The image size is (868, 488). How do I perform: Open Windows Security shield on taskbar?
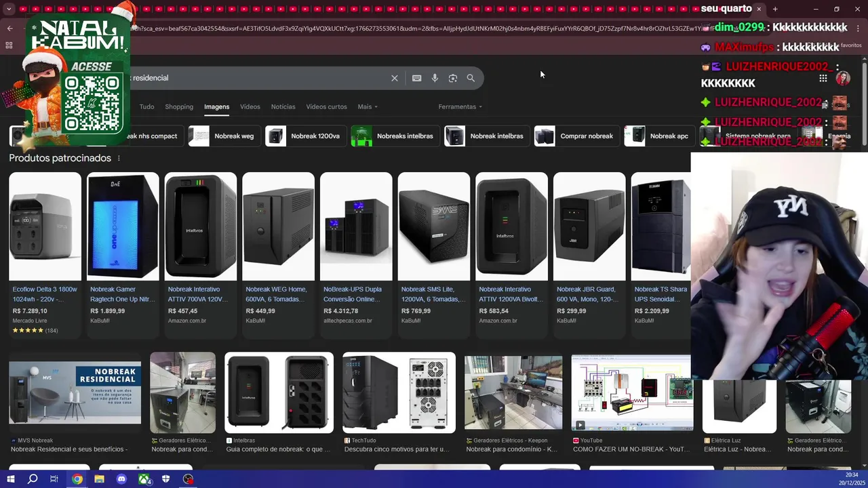click(166, 479)
